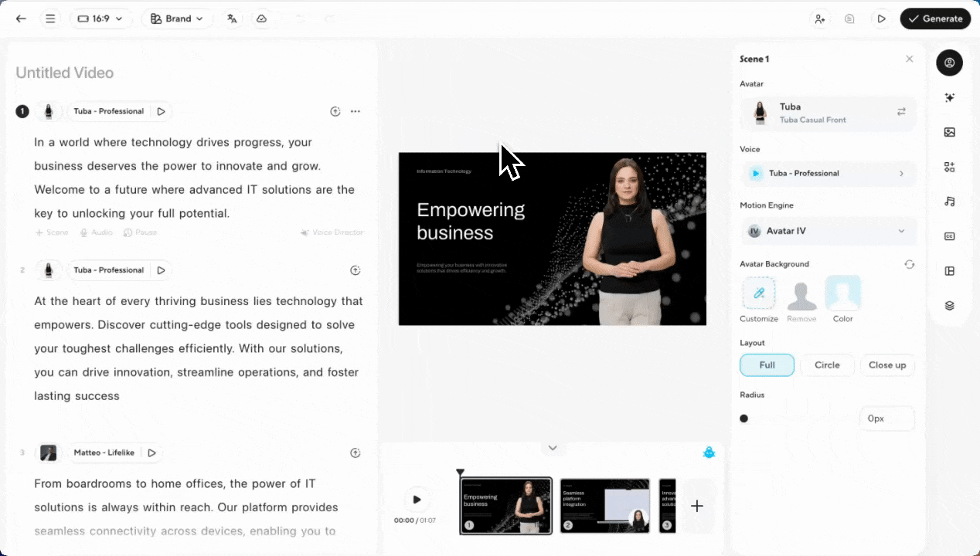Click the add collaborator icon
This screenshot has height=556, width=980.
819,19
